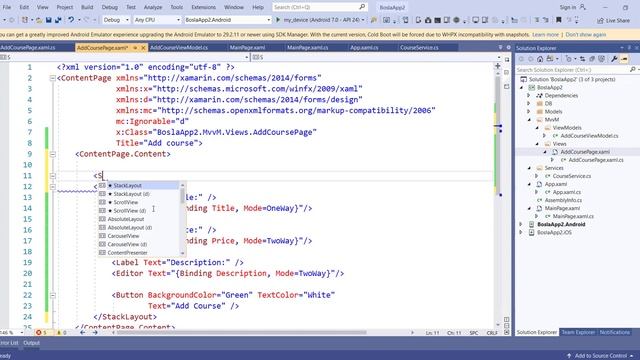Click the Learn more link
The height and width of the screenshot is (360, 640).
pos(545,35)
